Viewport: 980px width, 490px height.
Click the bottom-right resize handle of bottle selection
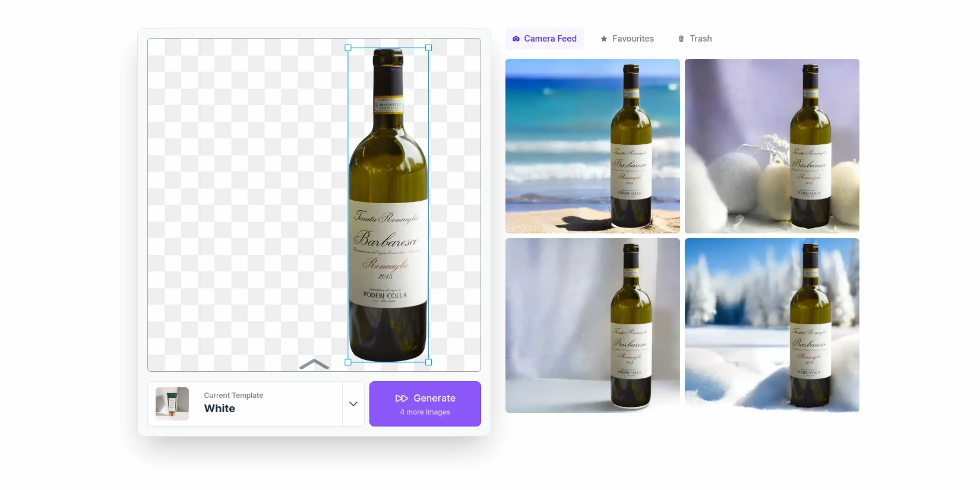pos(429,362)
